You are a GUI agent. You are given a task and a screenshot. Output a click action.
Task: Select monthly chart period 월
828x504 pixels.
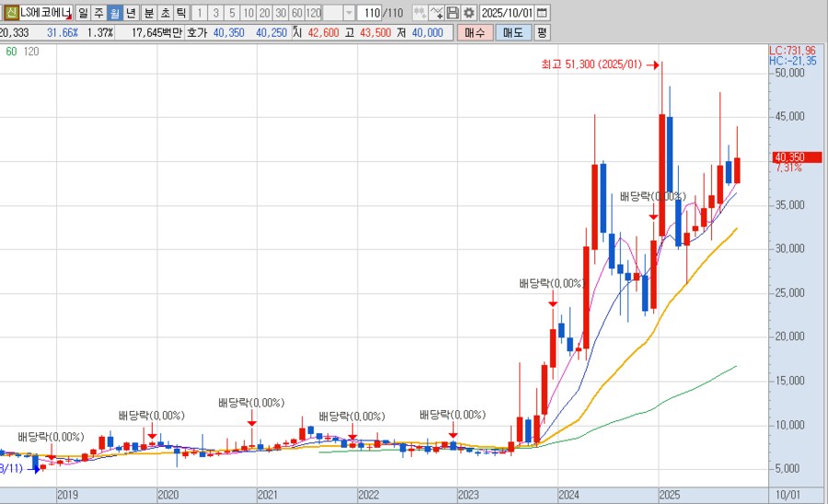click(x=114, y=13)
